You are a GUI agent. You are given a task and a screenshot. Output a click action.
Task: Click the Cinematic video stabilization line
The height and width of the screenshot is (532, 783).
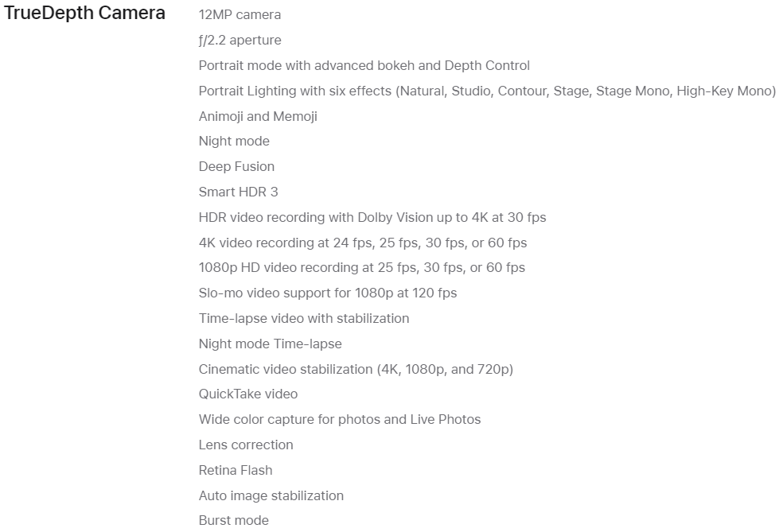[356, 369]
